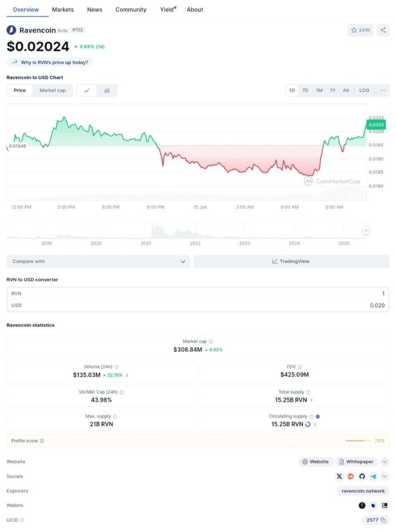Open the first black-and-gold wallet icon
This screenshot has width=396, height=532.
(x=362, y=505)
